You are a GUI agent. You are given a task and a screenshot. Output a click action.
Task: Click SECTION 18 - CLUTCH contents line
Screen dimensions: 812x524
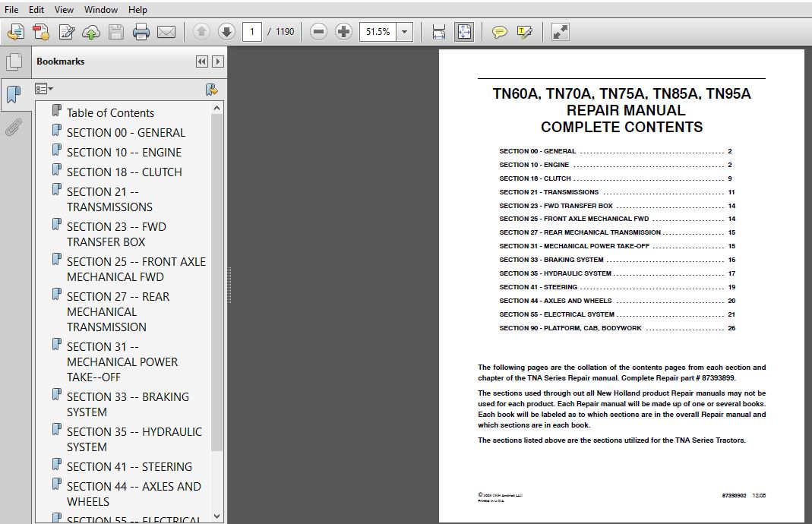[615, 178]
